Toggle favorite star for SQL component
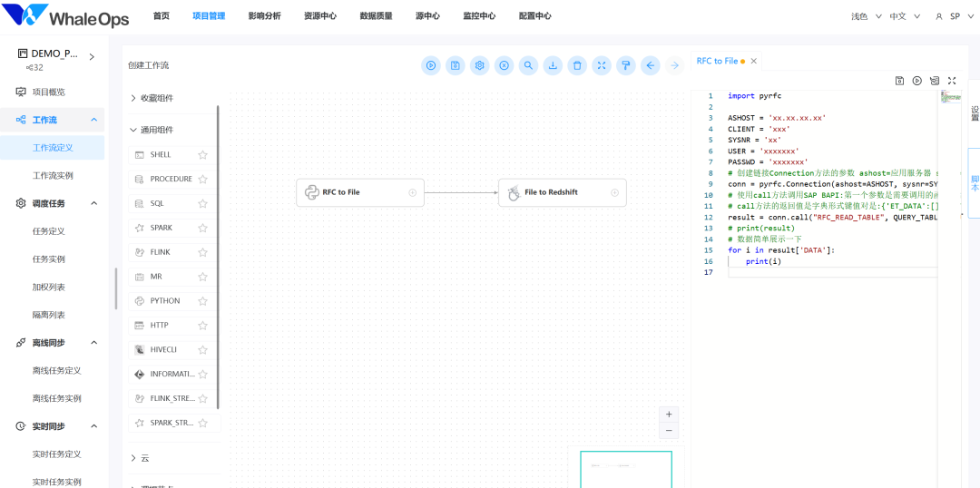The height and width of the screenshot is (488, 980). (202, 204)
